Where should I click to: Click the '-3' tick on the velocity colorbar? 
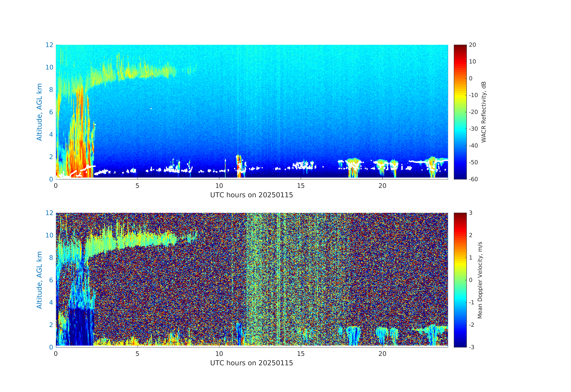471,347
